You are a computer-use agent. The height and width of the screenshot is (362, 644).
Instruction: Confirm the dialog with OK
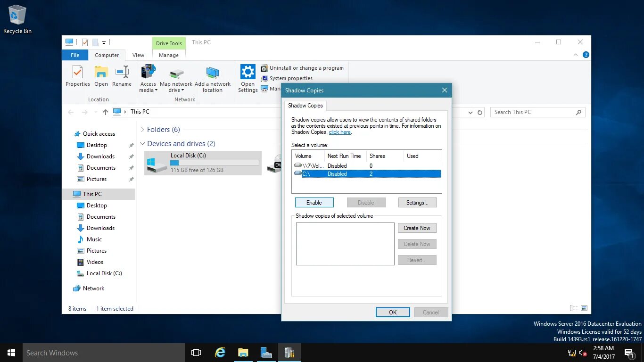point(393,312)
